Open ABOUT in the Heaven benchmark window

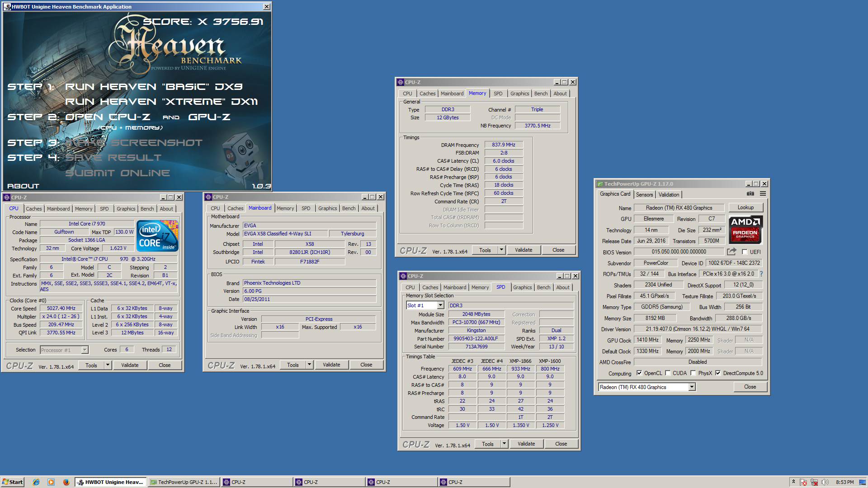click(x=23, y=186)
